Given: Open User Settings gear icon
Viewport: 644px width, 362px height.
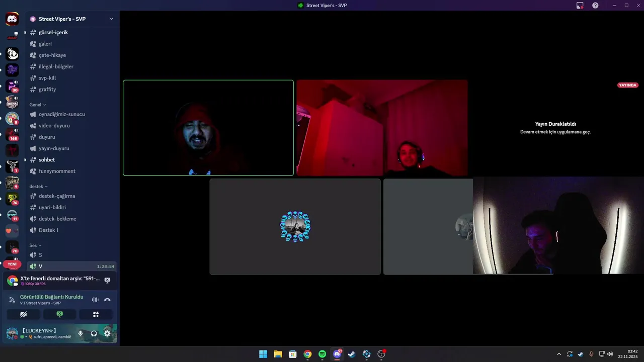Looking at the screenshot, I should [107, 333].
